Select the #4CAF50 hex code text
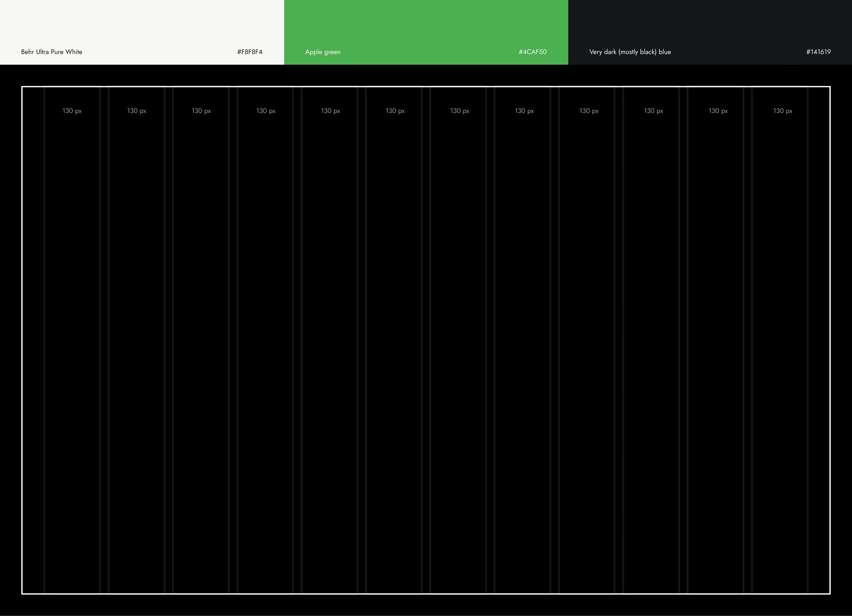 tap(533, 52)
